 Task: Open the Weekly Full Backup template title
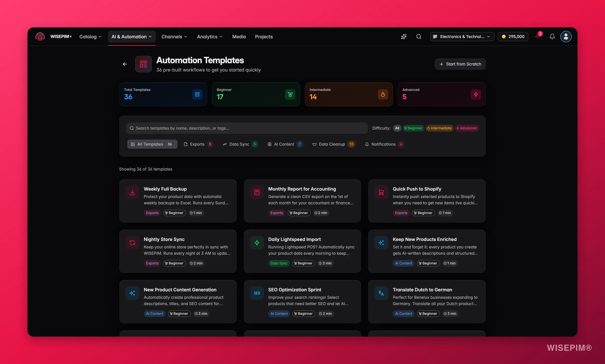[165, 189]
